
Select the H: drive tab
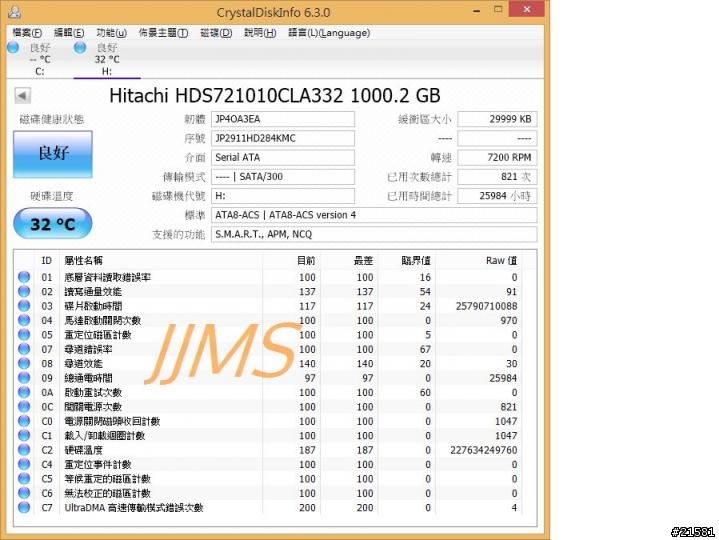[107, 60]
